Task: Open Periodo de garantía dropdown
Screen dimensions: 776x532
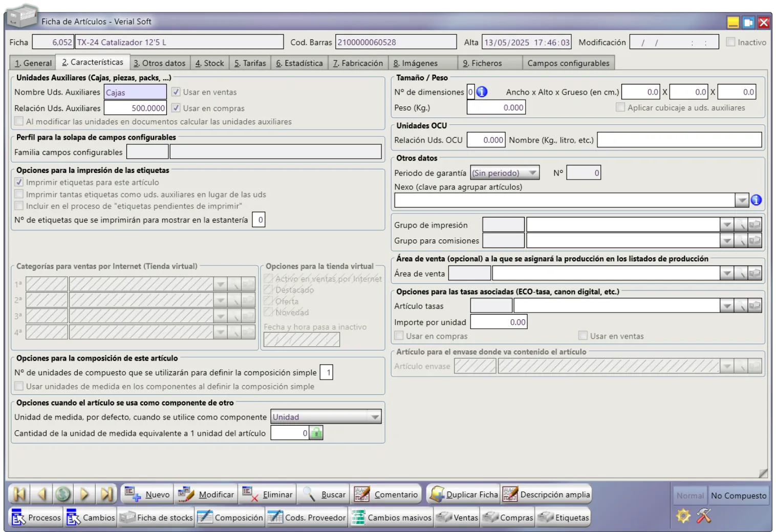Action: pos(533,173)
